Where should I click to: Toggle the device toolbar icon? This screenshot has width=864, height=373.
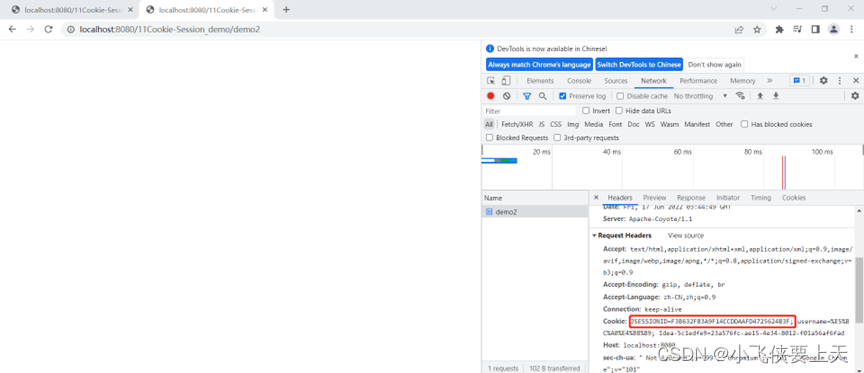505,81
